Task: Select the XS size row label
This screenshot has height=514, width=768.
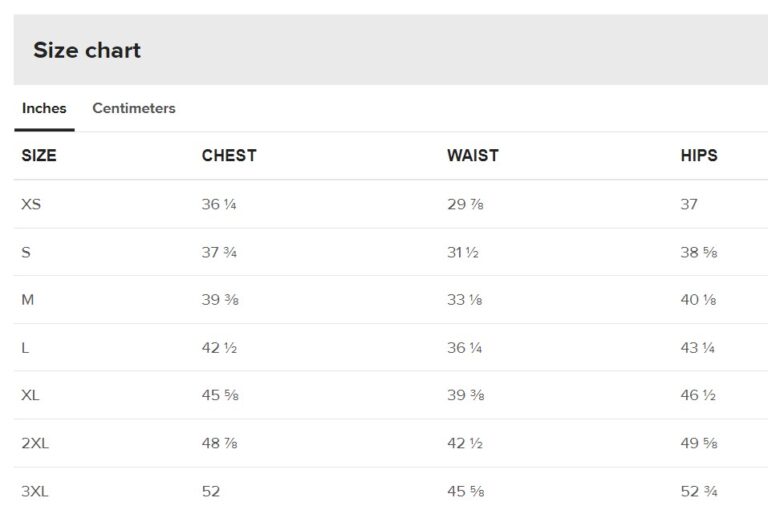Action: [x=31, y=204]
